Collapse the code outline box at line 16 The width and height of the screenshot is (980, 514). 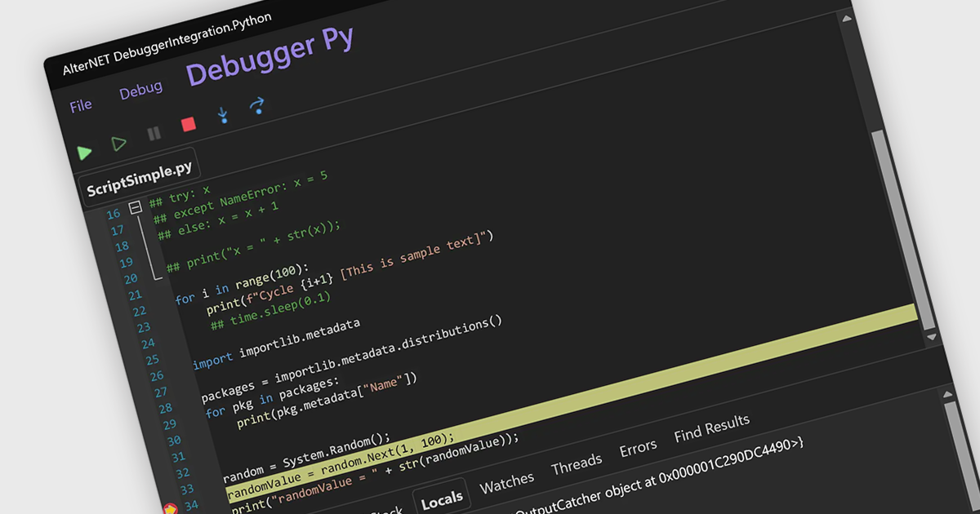click(x=136, y=207)
